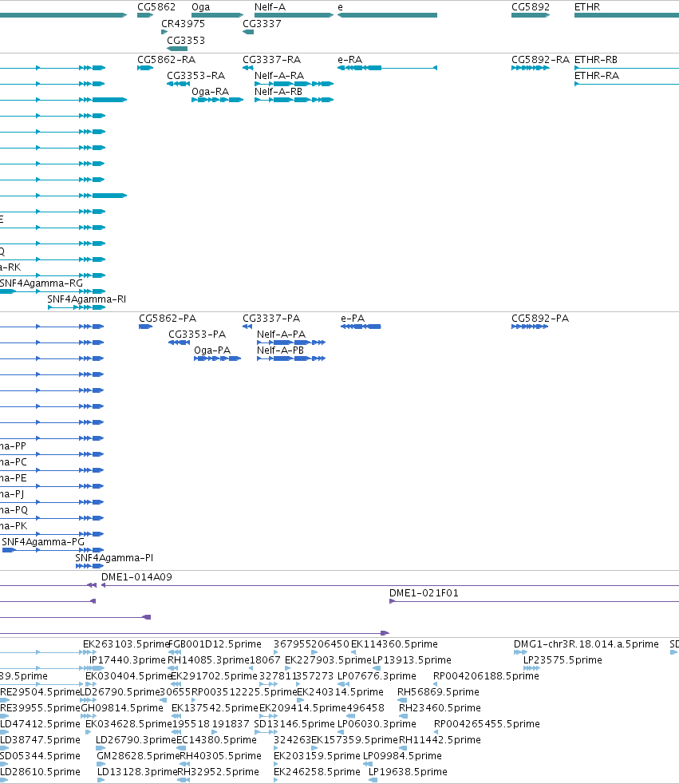Select the CG5892 gene label
The width and height of the screenshot is (679, 784).
pos(531,7)
